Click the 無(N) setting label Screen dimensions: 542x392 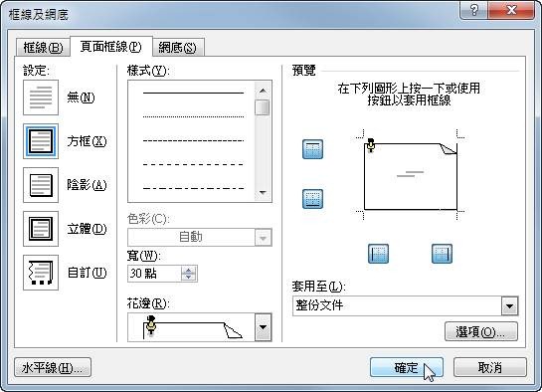pyautogui.click(x=81, y=98)
